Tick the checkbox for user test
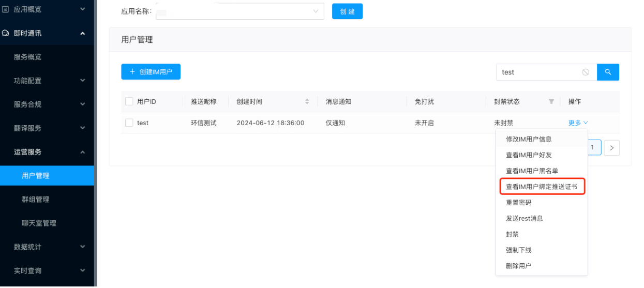This screenshot has width=644, height=288. 129,123
